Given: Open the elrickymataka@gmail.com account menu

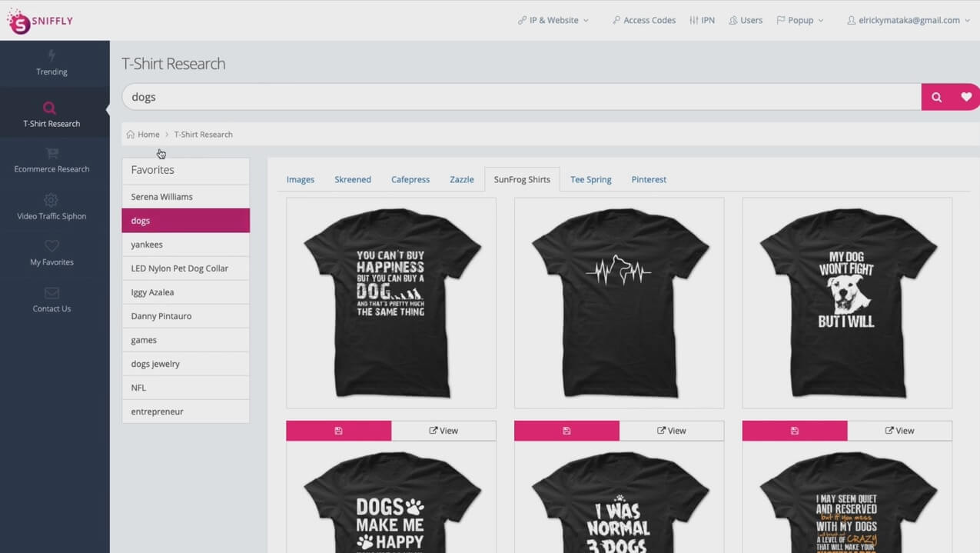Looking at the screenshot, I should (909, 20).
